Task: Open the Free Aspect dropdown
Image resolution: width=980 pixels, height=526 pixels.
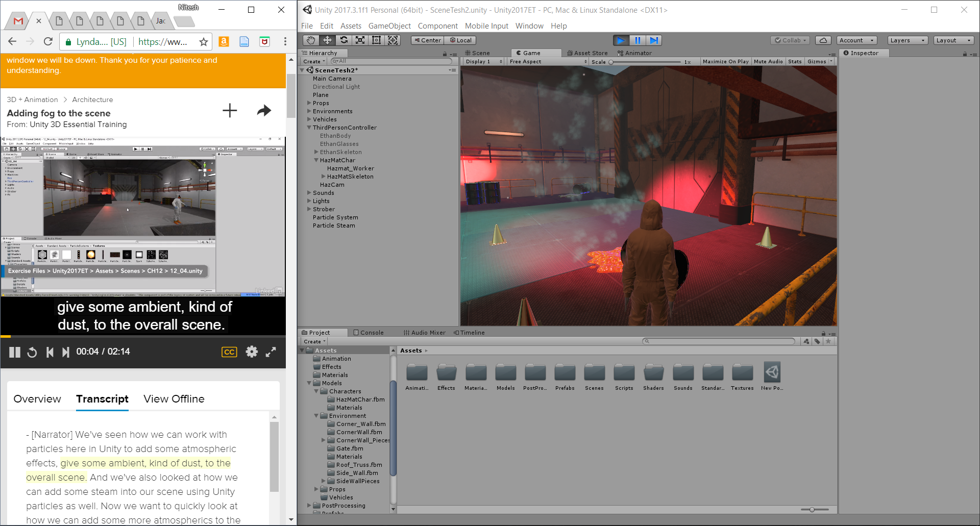Action: click(548, 61)
